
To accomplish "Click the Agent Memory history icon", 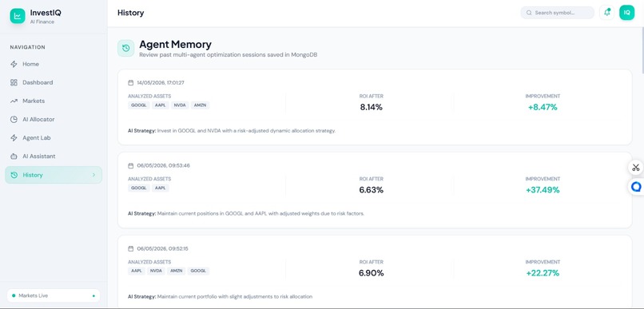I will tap(125, 48).
